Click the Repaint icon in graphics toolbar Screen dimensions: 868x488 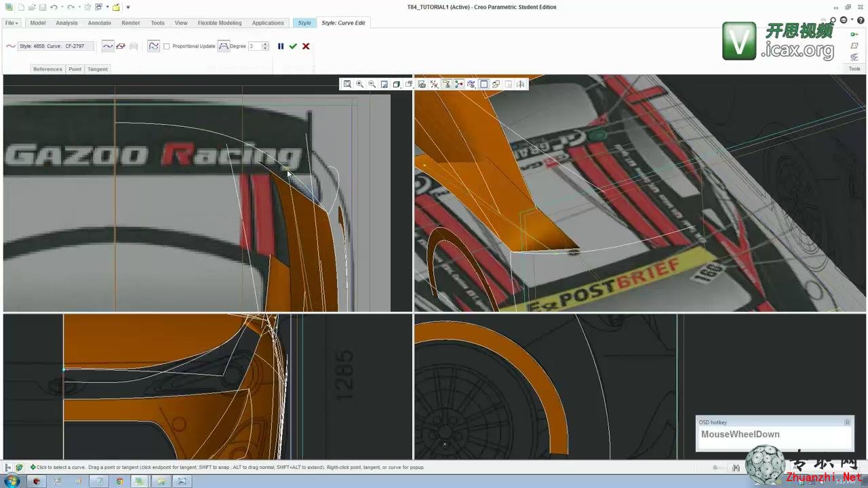[x=384, y=84]
